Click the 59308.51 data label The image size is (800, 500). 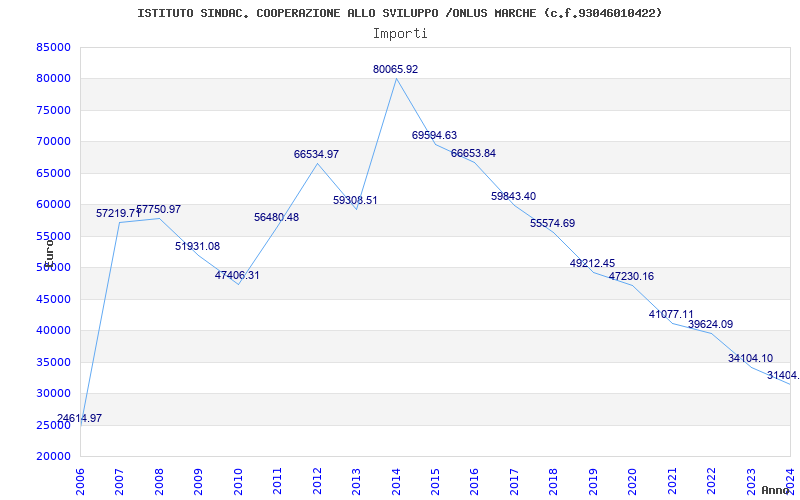[356, 201]
